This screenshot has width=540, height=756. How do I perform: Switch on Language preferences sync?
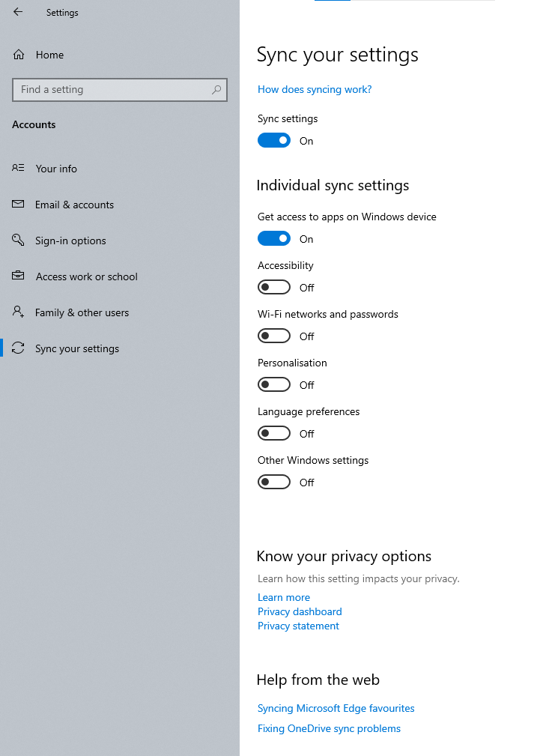click(x=274, y=433)
